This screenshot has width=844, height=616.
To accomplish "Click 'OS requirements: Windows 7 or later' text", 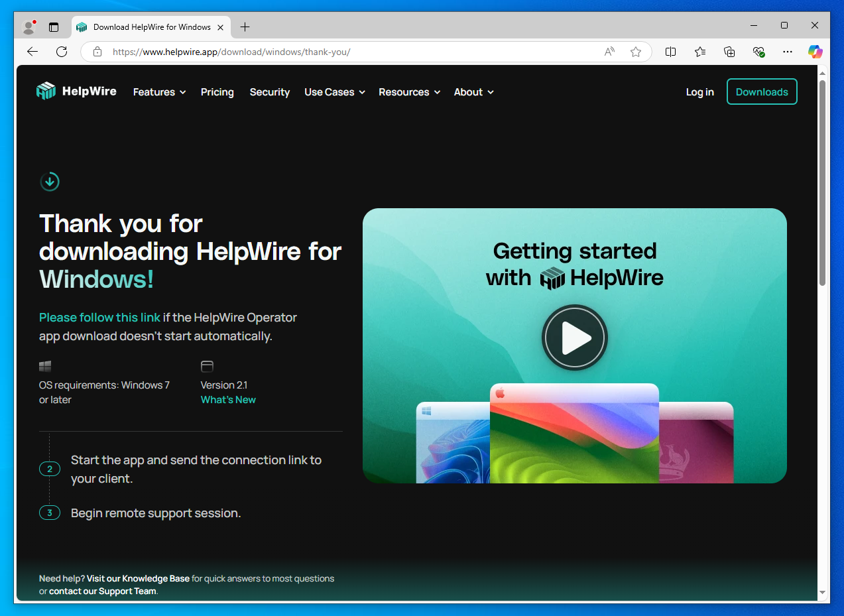I will (105, 393).
